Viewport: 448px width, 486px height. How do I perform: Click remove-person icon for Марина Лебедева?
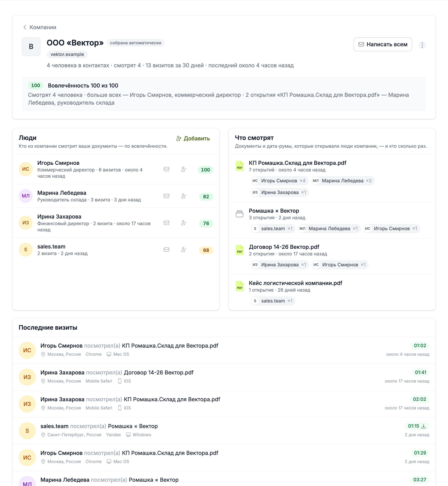(x=184, y=196)
